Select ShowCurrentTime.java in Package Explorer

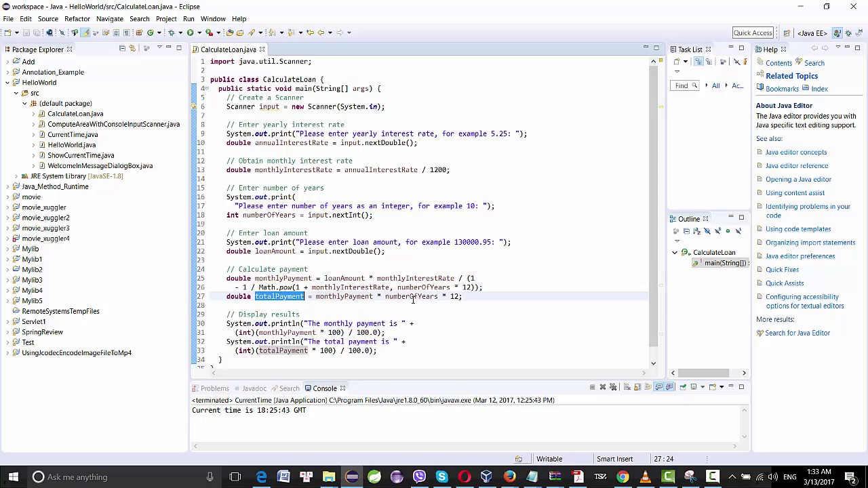[80, 155]
